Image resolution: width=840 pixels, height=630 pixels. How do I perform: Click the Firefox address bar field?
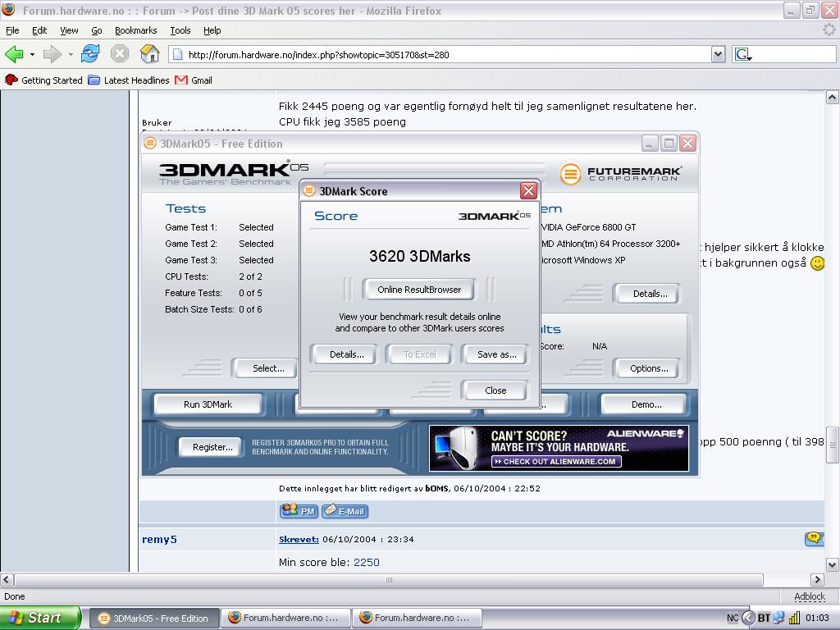[x=447, y=54]
